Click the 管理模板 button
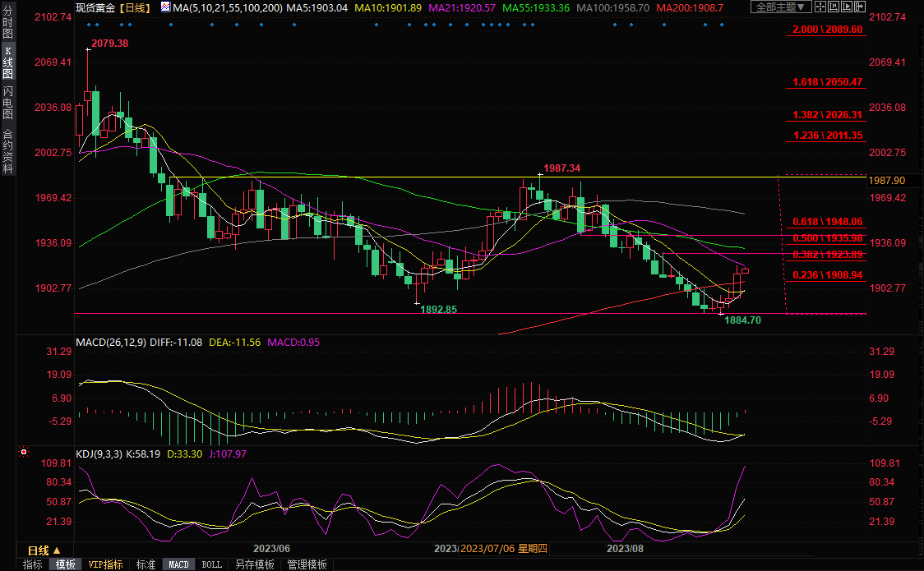Screen dimensions: 924x571 (306, 564)
